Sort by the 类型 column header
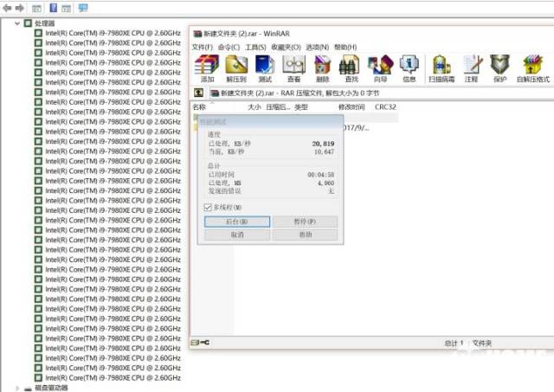554x392 pixels. (x=301, y=107)
